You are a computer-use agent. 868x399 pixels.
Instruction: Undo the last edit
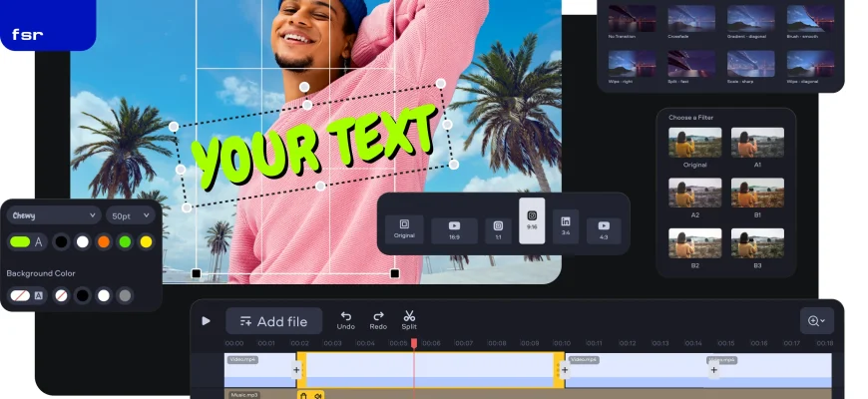(x=346, y=320)
